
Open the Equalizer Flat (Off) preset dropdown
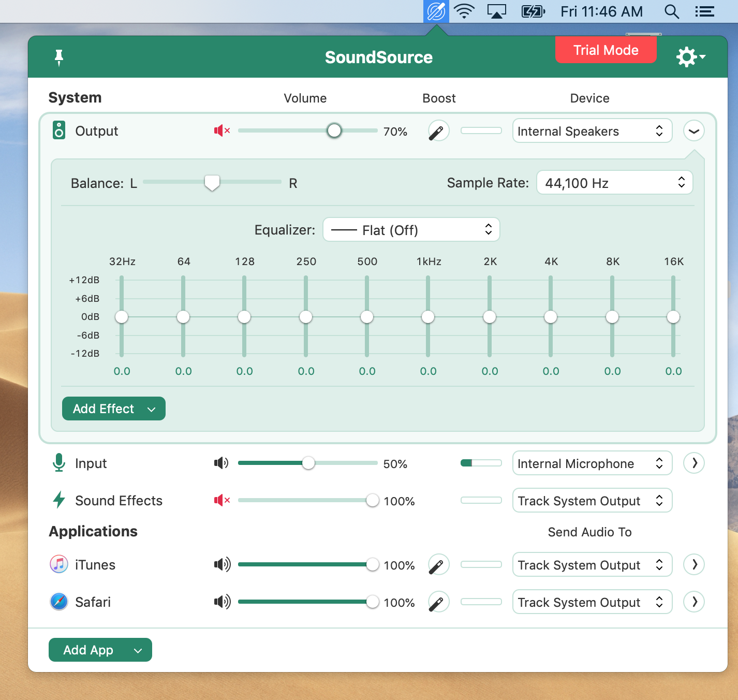pyautogui.click(x=411, y=229)
